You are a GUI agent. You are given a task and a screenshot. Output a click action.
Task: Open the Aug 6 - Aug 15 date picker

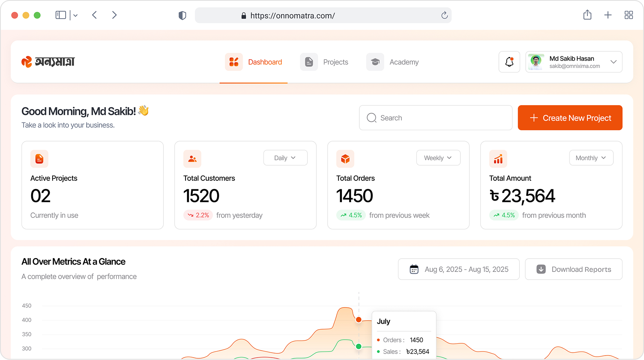tap(458, 269)
